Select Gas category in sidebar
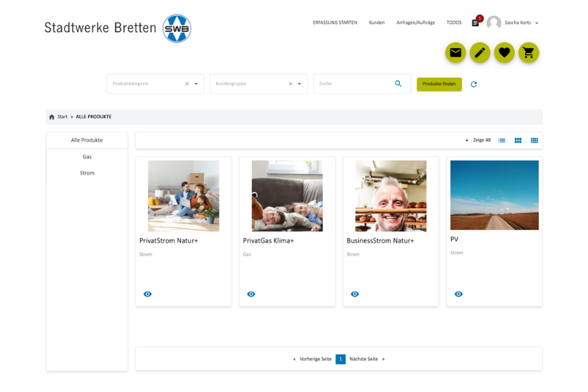Image resolution: width=588 pixels, height=392 pixels. [x=87, y=157]
